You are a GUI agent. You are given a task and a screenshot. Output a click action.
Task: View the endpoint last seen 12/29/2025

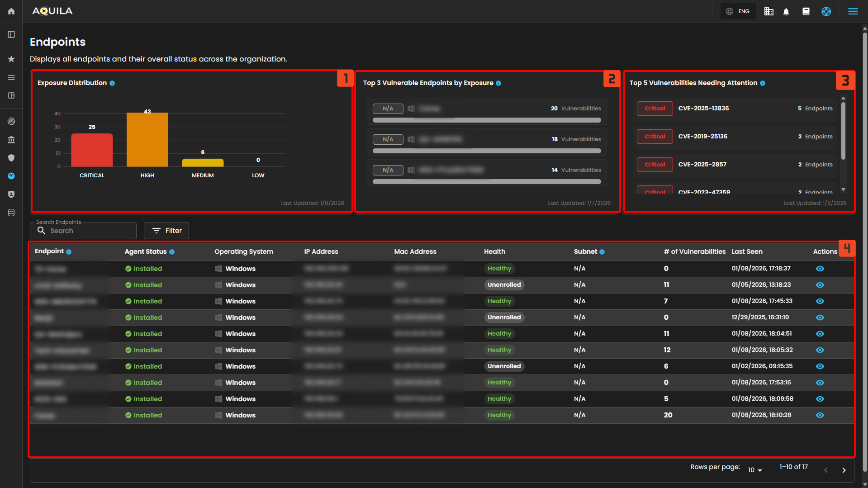[820, 317]
